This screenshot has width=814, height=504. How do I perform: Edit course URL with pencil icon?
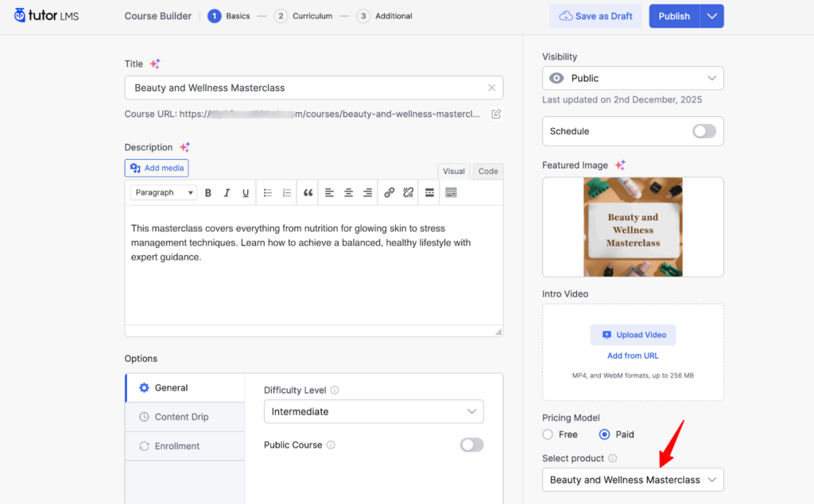point(496,114)
